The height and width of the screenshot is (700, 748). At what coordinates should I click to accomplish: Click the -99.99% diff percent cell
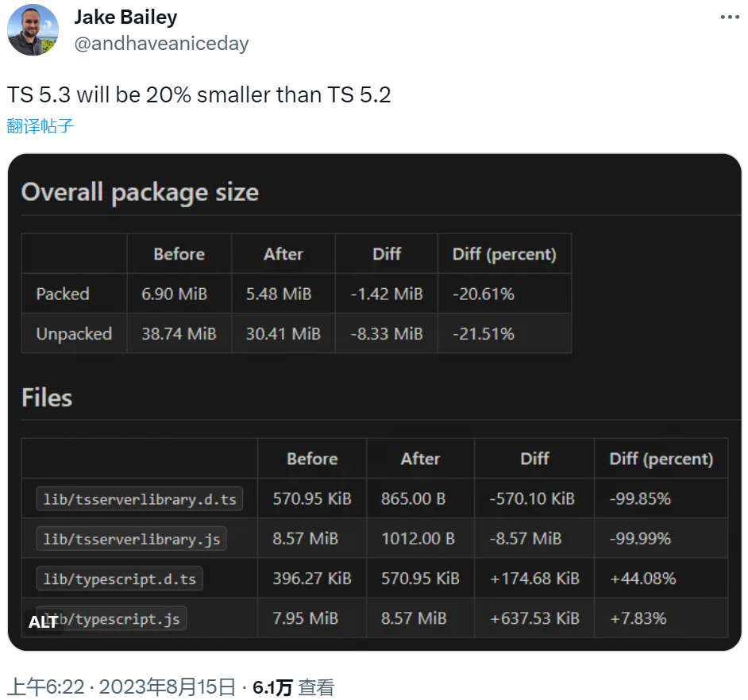[x=640, y=539]
